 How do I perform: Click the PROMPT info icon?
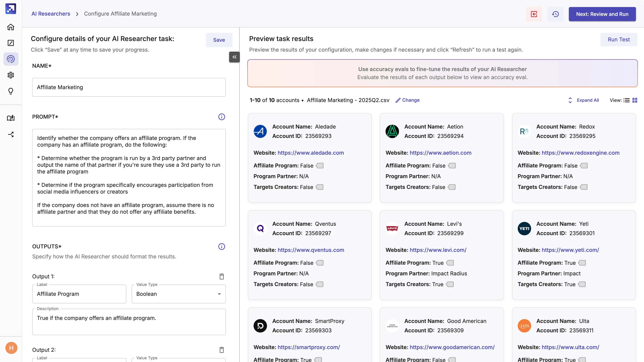coord(222,117)
